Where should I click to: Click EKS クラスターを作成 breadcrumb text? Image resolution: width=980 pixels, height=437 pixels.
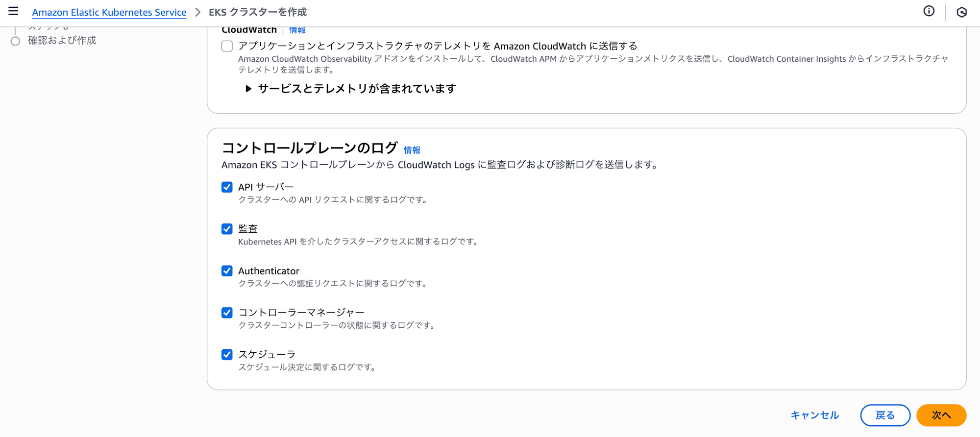pos(258,12)
